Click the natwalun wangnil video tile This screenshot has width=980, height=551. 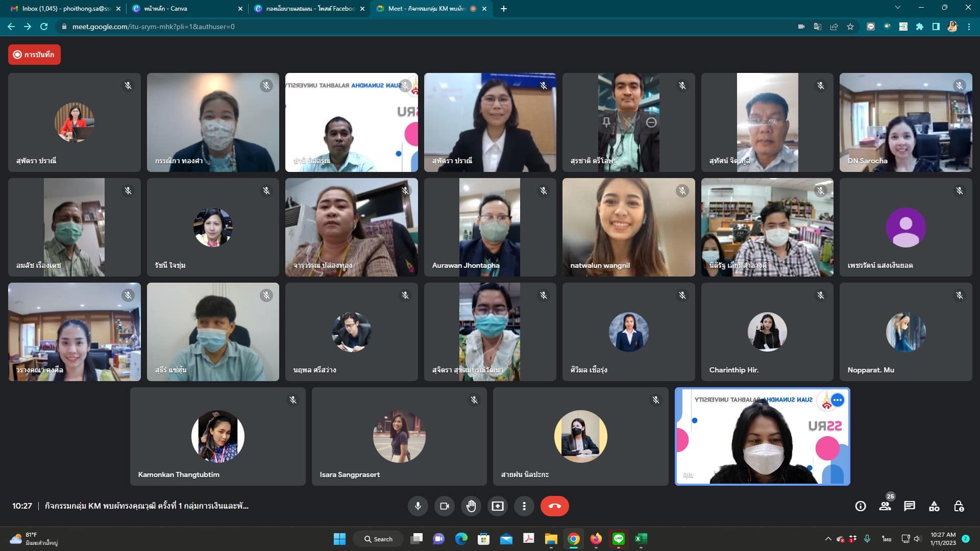pos(628,227)
